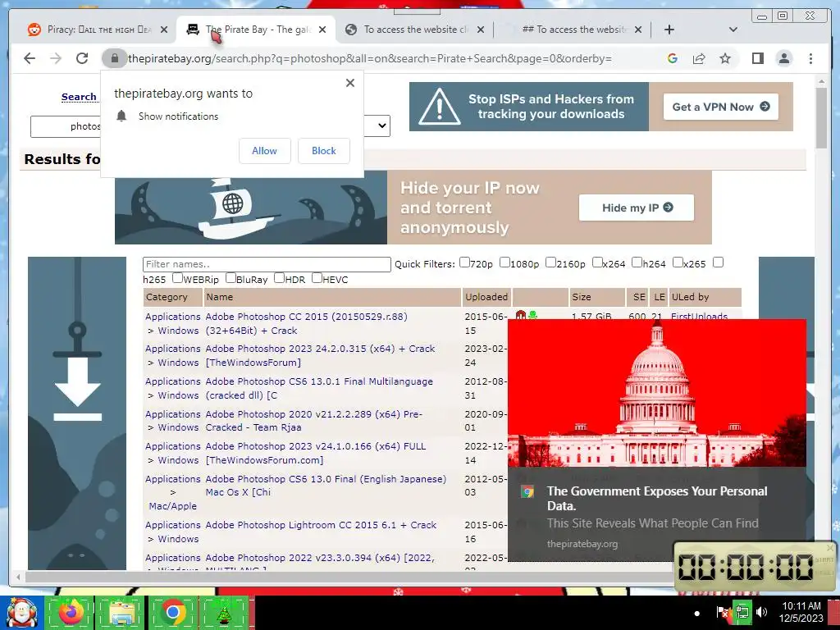Toggle the HEVC quick filter
Screen dimensions: 840x630
(317, 277)
